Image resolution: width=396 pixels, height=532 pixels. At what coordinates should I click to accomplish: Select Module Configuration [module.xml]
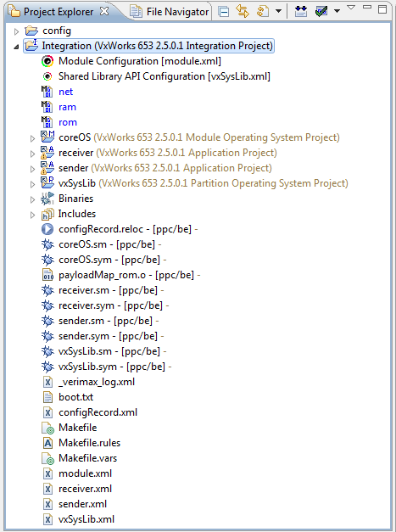coord(140,61)
